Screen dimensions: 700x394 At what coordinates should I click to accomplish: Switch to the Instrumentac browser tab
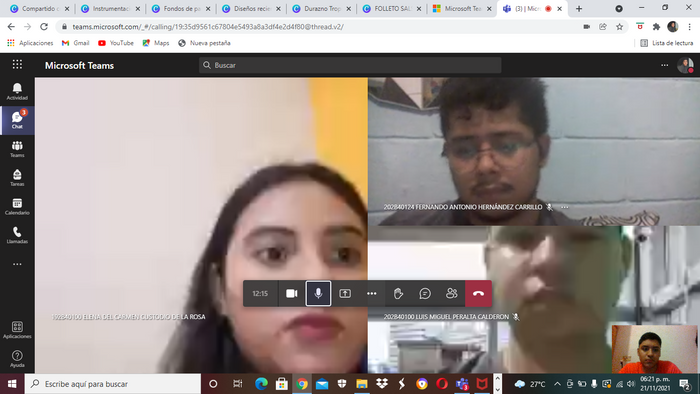tap(110, 8)
